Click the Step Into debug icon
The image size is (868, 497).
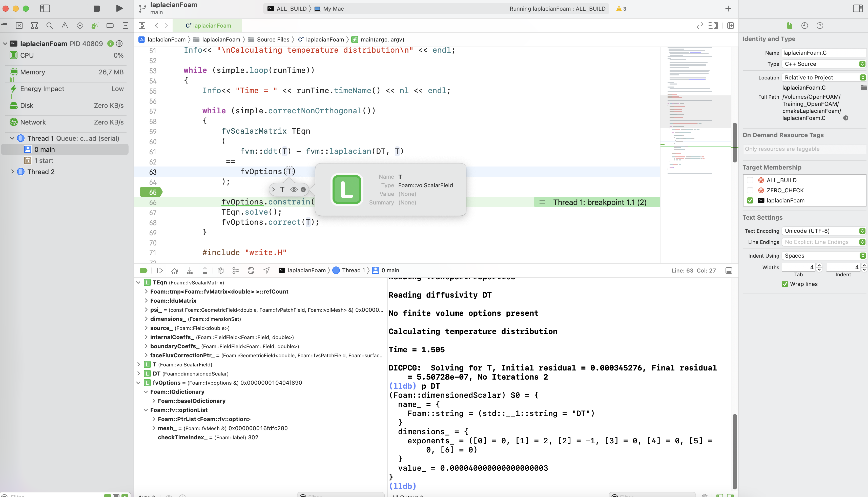point(190,270)
